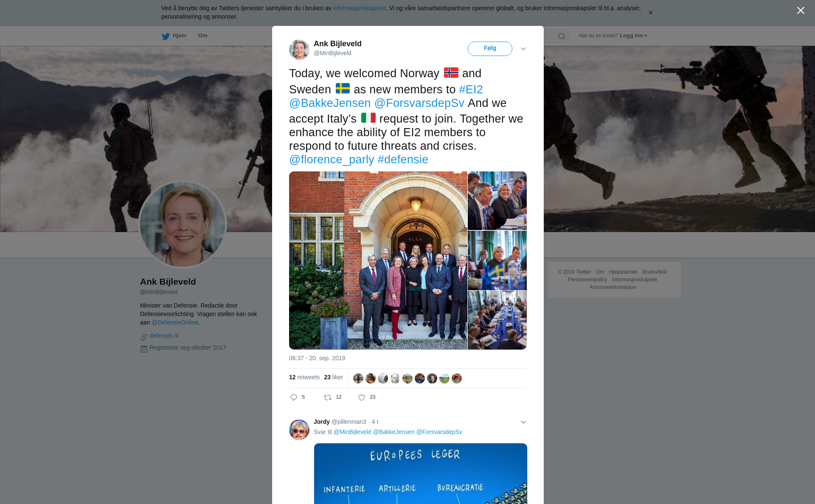Open Jordy's profile avatar
815x504 pixels.
(299, 430)
